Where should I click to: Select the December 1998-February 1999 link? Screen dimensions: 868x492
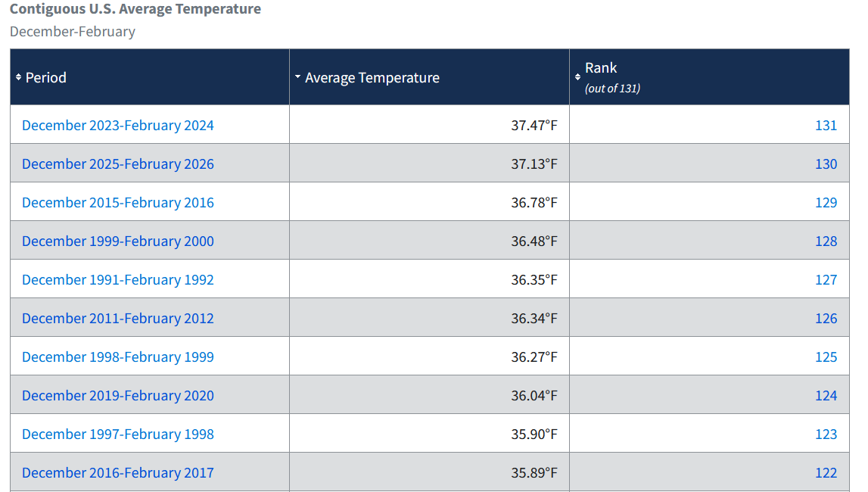[x=118, y=357]
